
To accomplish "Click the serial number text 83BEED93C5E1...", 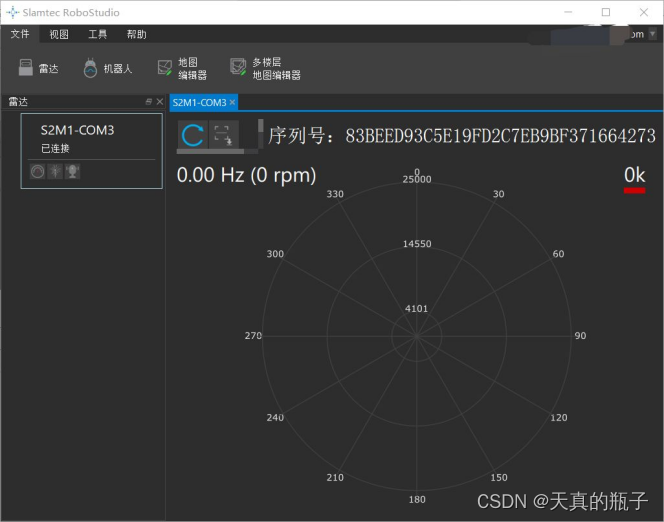I will [500, 136].
